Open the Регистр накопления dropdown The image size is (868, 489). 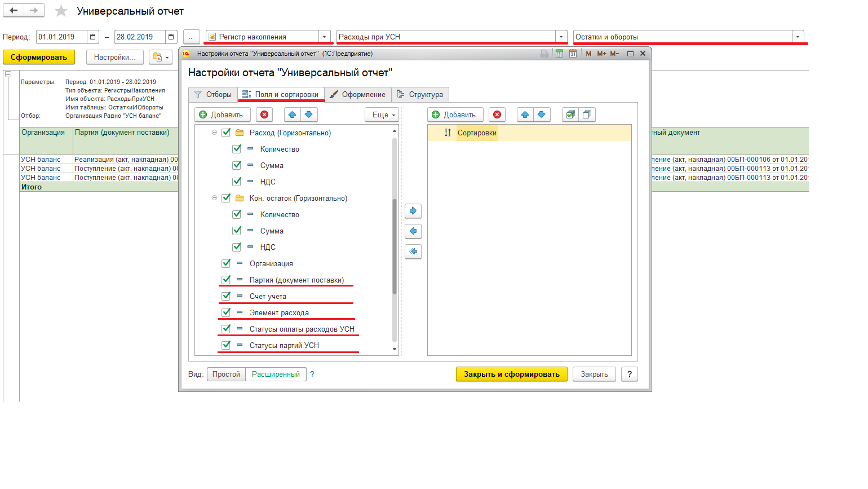point(325,37)
